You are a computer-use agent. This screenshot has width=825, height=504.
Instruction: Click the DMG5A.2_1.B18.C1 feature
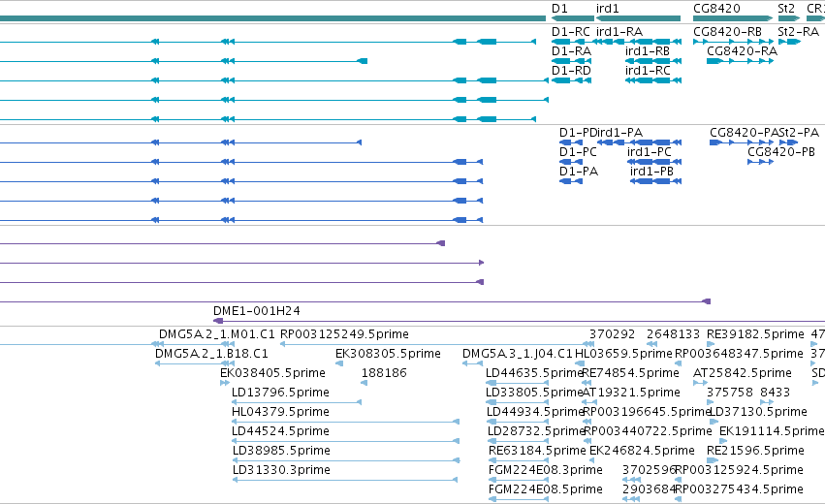(x=211, y=354)
